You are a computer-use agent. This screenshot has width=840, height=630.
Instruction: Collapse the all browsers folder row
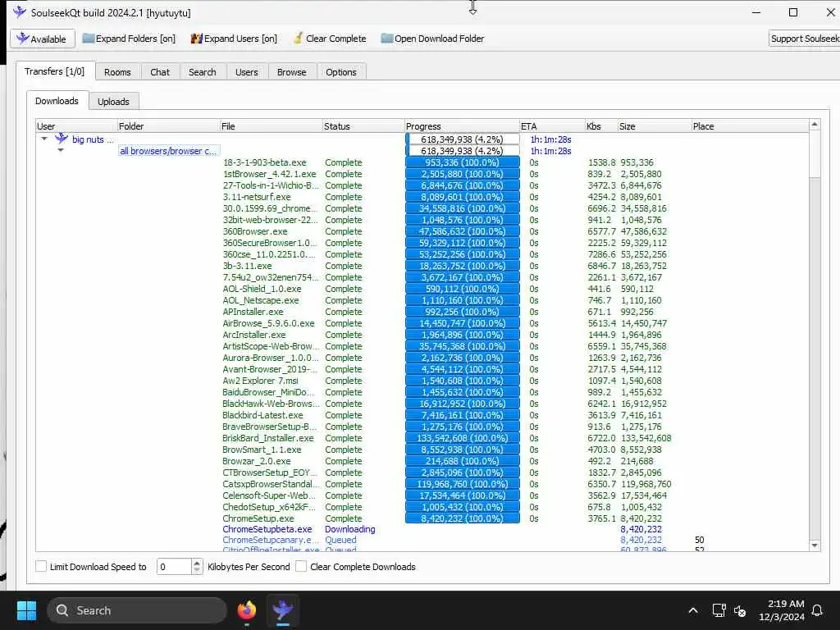(x=61, y=150)
